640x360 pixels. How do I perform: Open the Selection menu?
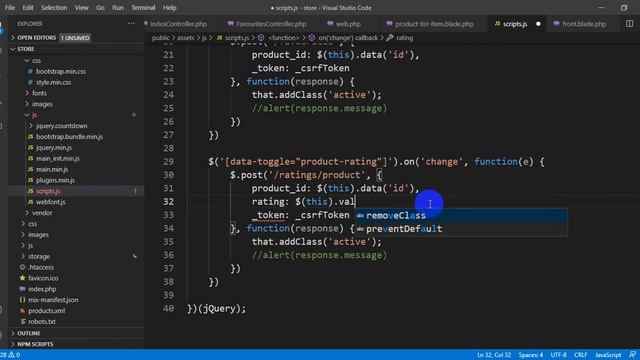pyautogui.click(x=54, y=8)
